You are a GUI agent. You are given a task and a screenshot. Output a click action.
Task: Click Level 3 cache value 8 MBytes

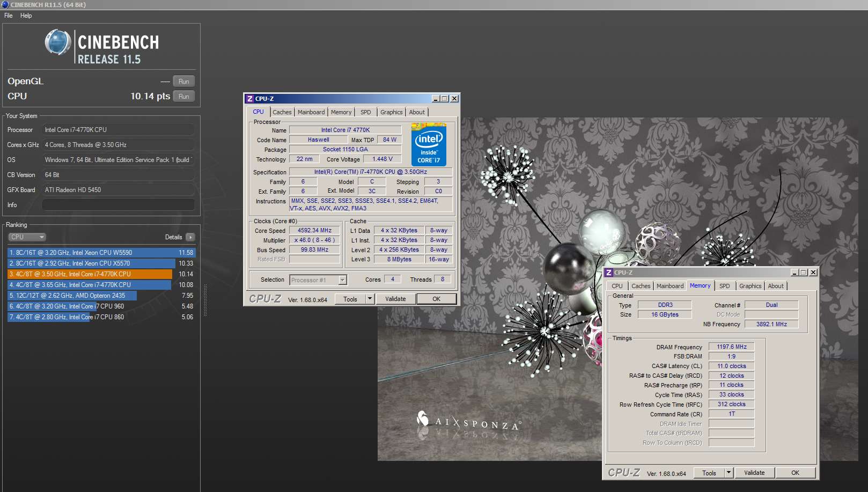coord(400,260)
